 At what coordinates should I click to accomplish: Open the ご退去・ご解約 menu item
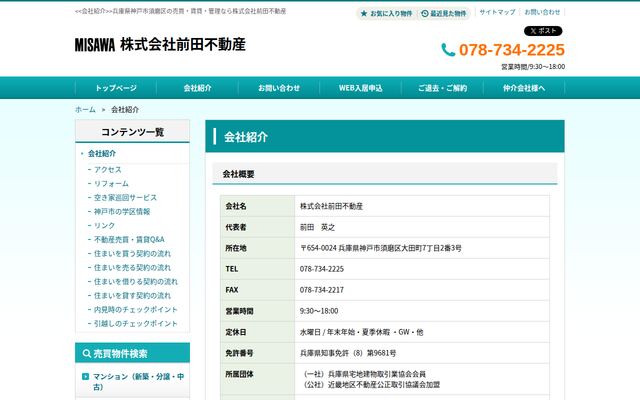pyautogui.click(x=442, y=88)
